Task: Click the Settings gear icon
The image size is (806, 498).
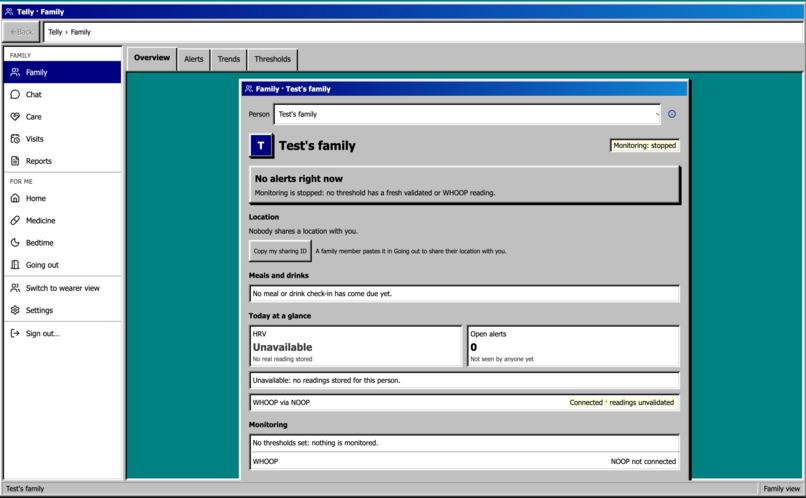Action: pos(15,310)
